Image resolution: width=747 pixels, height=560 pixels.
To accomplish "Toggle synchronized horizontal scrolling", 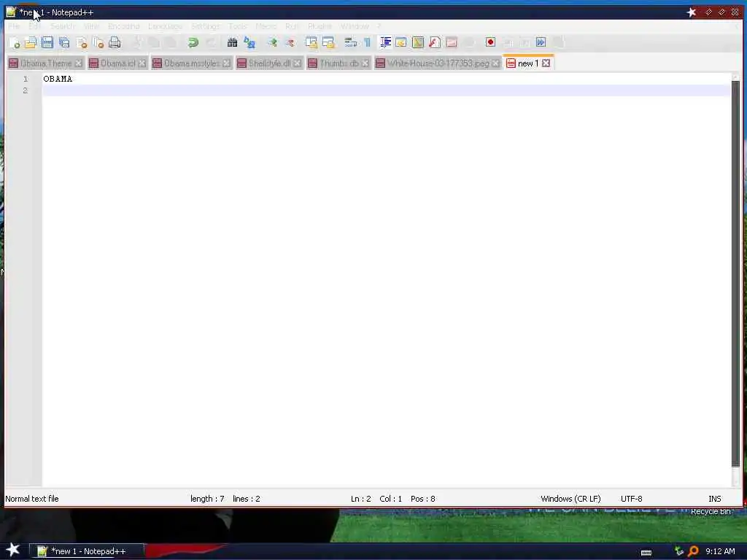I will pyautogui.click(x=328, y=43).
